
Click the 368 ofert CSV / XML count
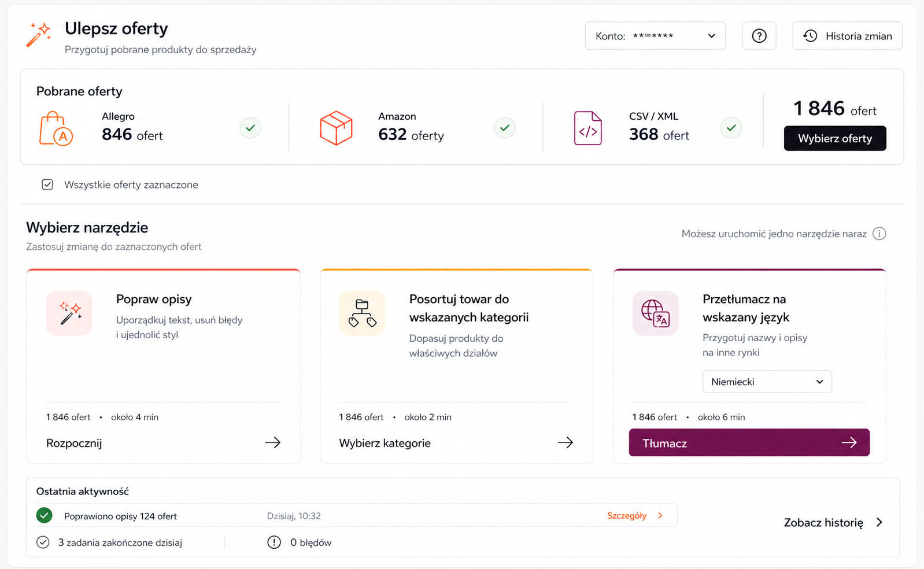pyautogui.click(x=659, y=135)
